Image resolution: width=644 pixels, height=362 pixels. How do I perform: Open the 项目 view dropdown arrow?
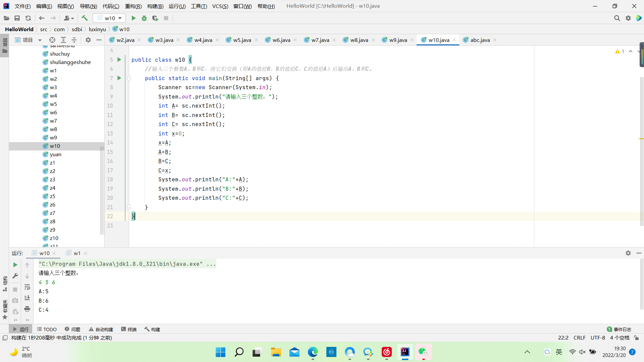[x=40, y=40]
